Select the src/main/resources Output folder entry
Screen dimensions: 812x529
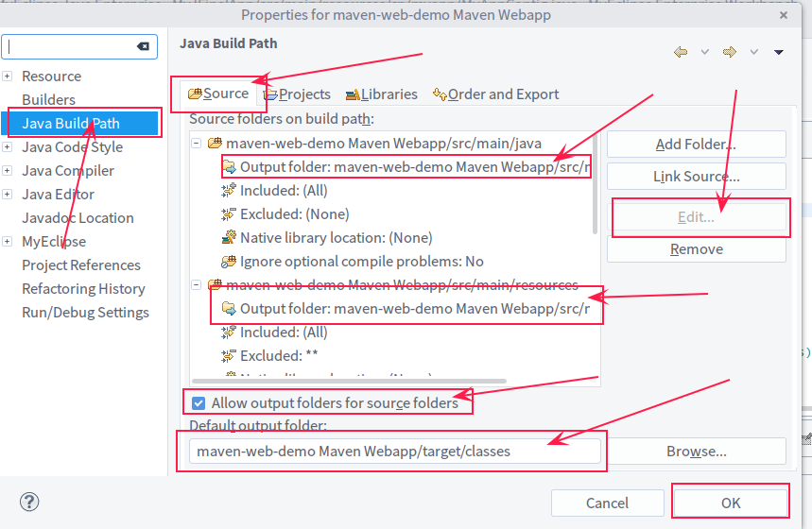[406, 309]
